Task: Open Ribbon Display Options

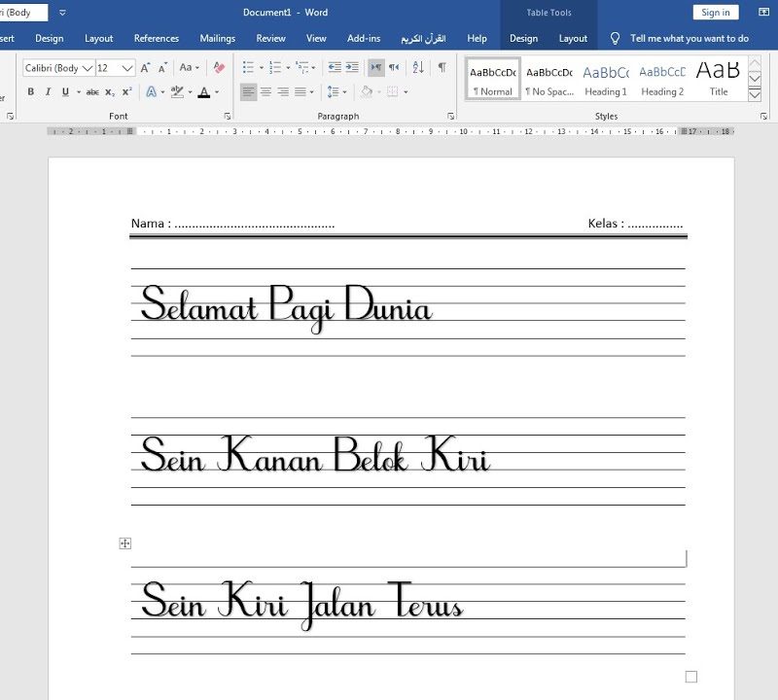Action: (x=764, y=12)
